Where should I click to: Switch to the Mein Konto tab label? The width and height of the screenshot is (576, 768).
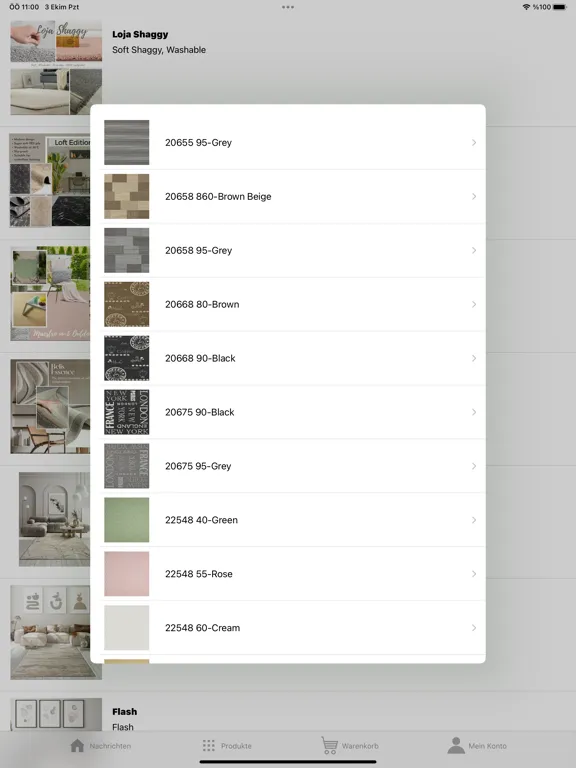487,746
